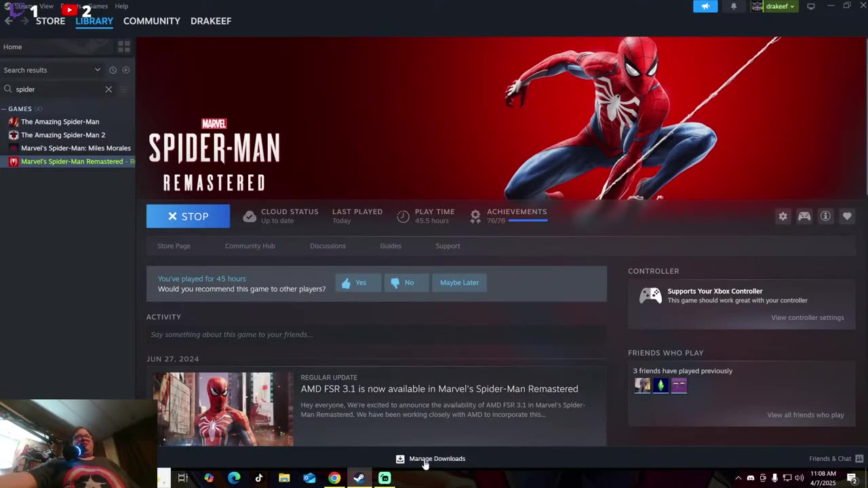Stop the running game

pos(188,216)
